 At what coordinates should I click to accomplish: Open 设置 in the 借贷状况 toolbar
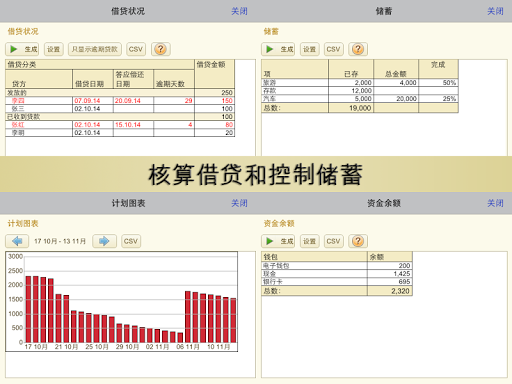(x=54, y=49)
